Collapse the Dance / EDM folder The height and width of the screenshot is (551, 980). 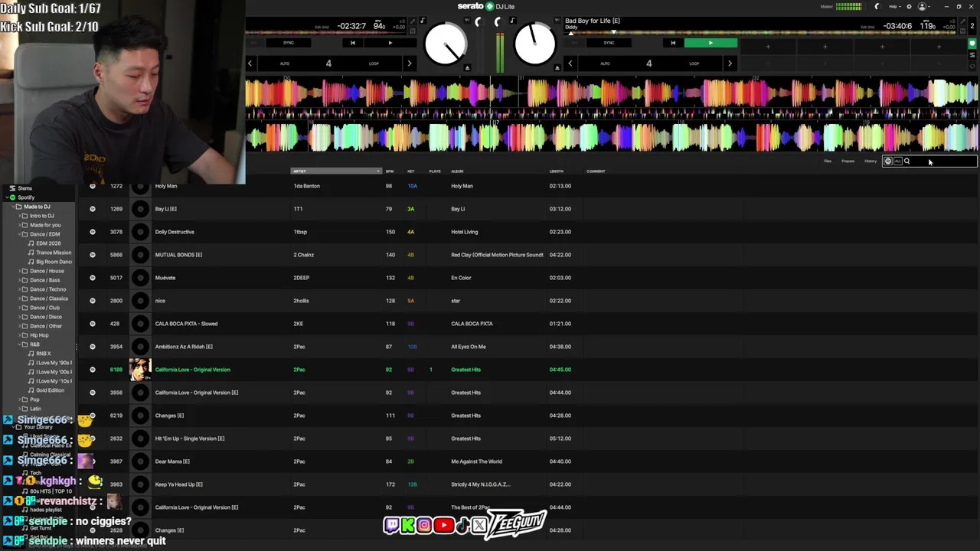click(x=20, y=234)
